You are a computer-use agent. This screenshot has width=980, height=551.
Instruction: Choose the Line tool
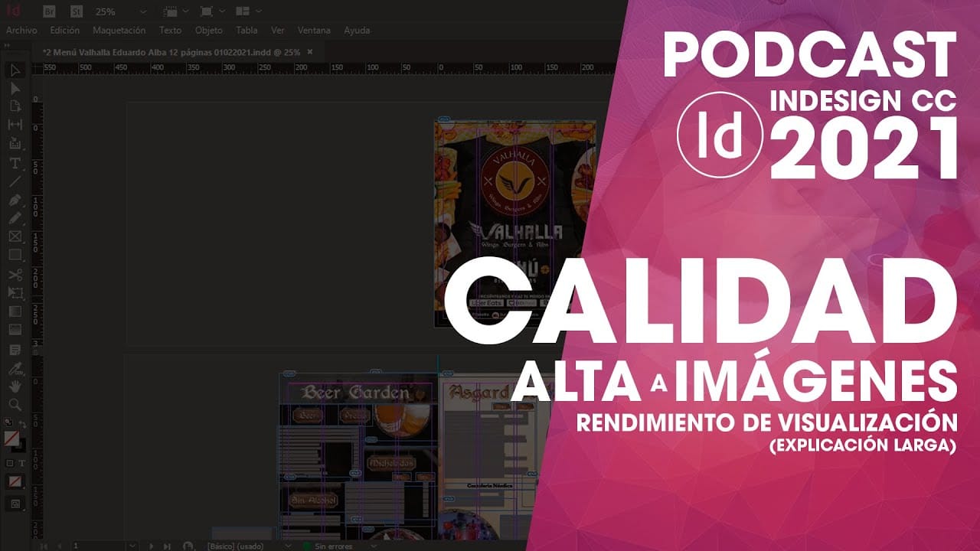pyautogui.click(x=15, y=181)
